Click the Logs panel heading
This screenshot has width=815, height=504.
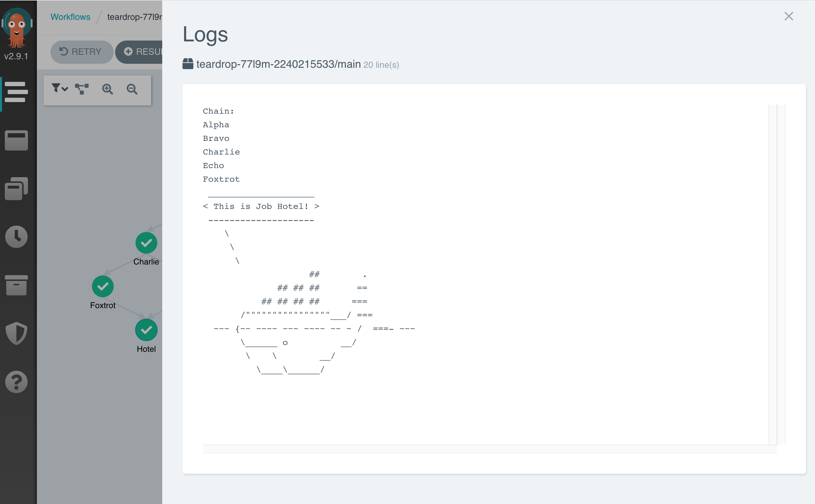pyautogui.click(x=205, y=35)
